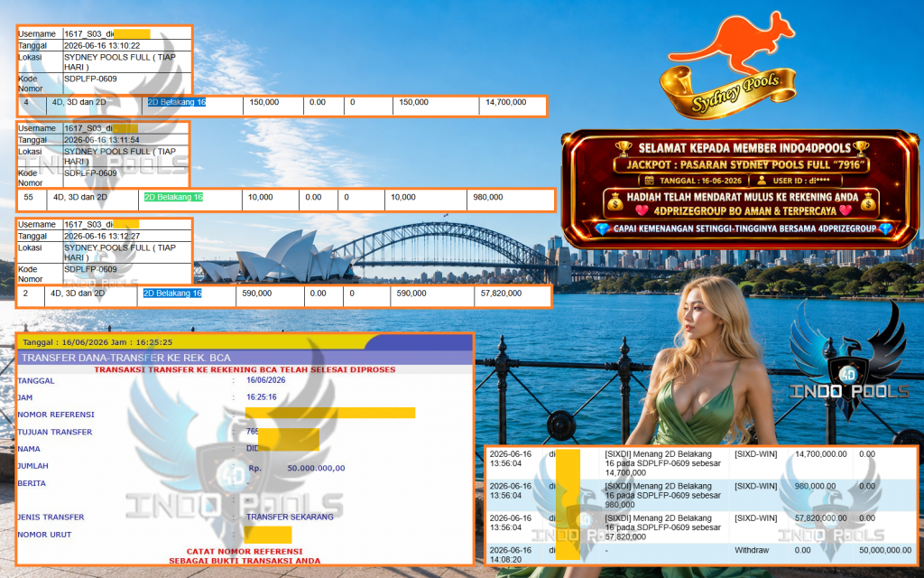Click the receipt header Tanggal : 16/06/2026 Jam : 16:25:25

(x=97, y=342)
